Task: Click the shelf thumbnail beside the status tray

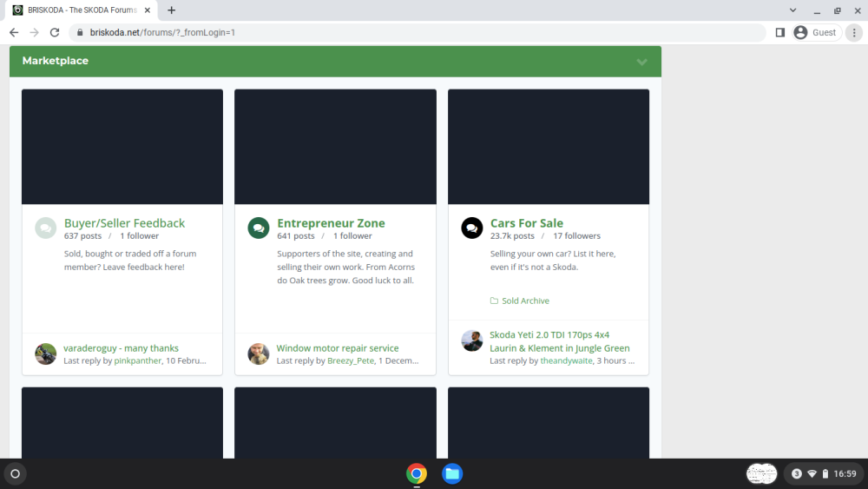Action: coord(762,473)
